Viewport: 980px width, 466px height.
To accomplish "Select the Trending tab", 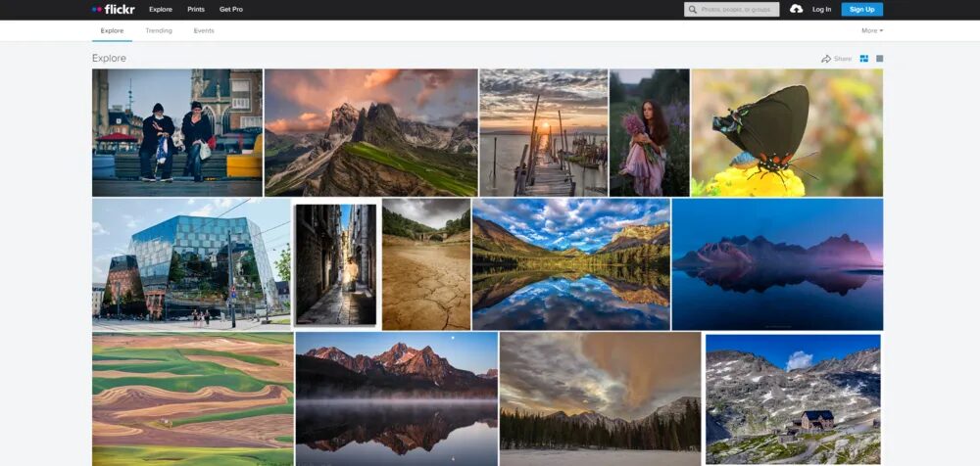I will tap(159, 30).
